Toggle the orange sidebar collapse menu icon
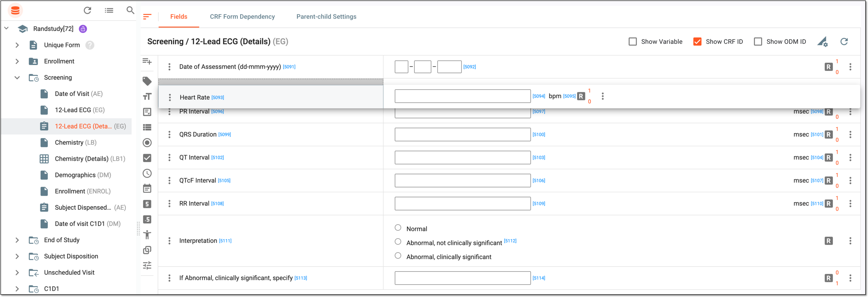868x297 pixels. pos(147,17)
